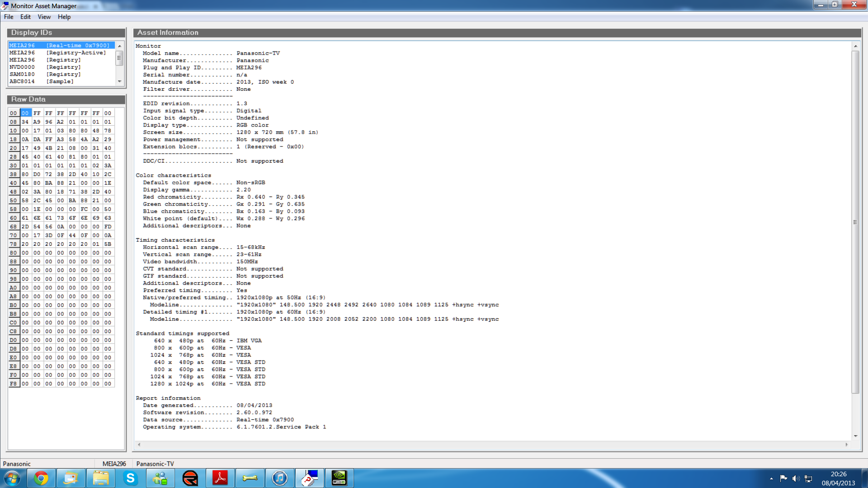
Task: Click the Video bandwidth 150MHz line
Action: [200, 262]
